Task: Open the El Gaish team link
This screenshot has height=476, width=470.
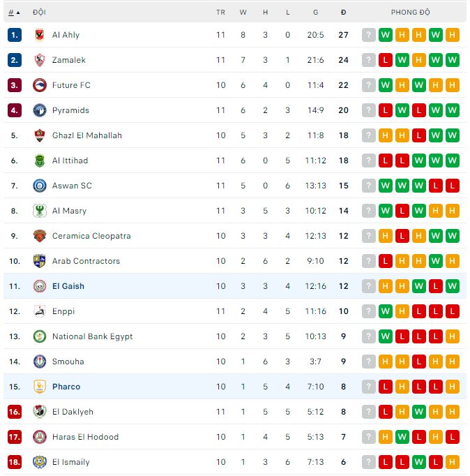Action: (x=68, y=286)
